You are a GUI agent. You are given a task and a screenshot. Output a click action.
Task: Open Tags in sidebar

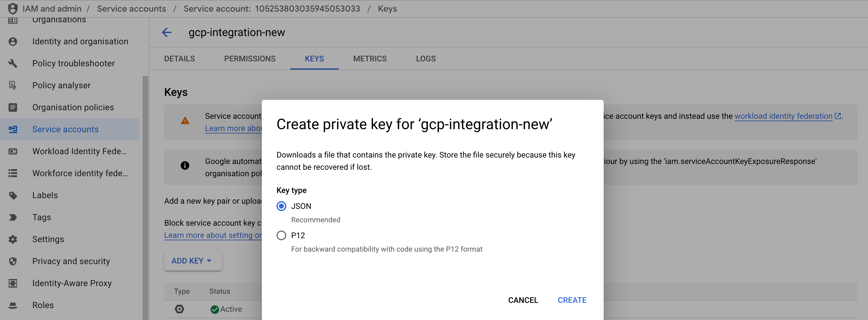[x=69, y=217]
